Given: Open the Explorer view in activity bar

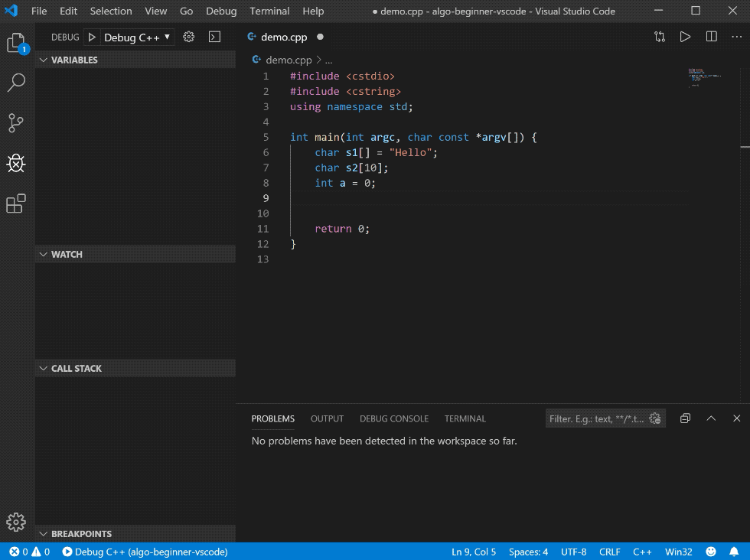Looking at the screenshot, I should pos(16,44).
